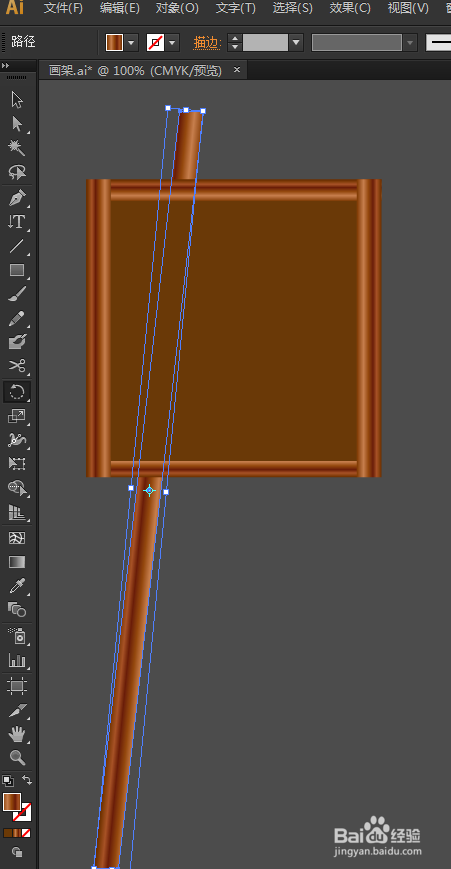The height and width of the screenshot is (869, 451).
Task: Choose the Type tool
Action: pyautogui.click(x=17, y=222)
